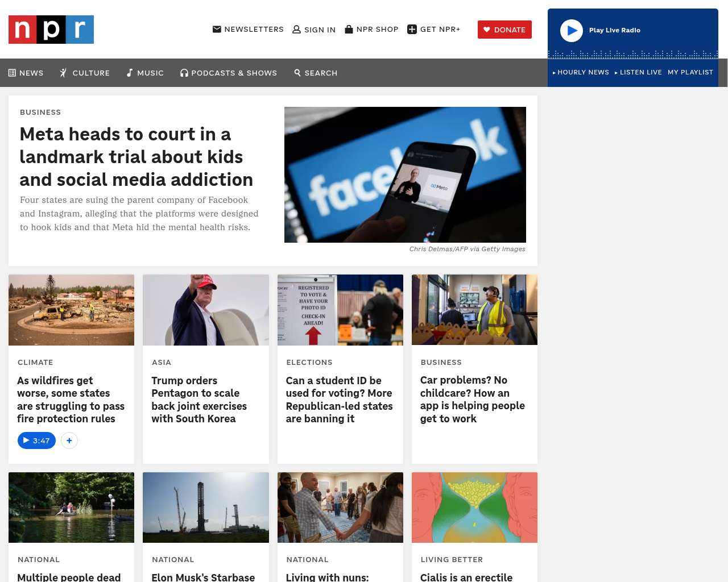Viewport: 728px width, 582px height.
Task: Open the people holding hands thumbnail
Action: point(340,508)
